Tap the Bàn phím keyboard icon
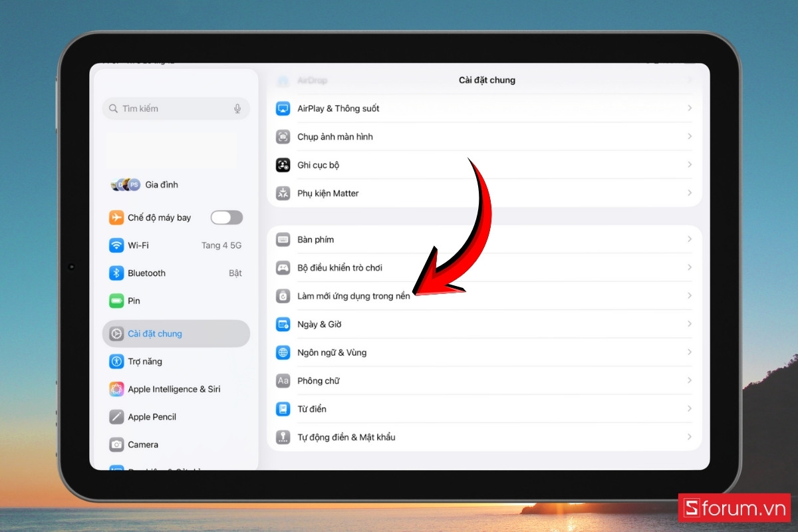The height and width of the screenshot is (532, 798). point(283,239)
